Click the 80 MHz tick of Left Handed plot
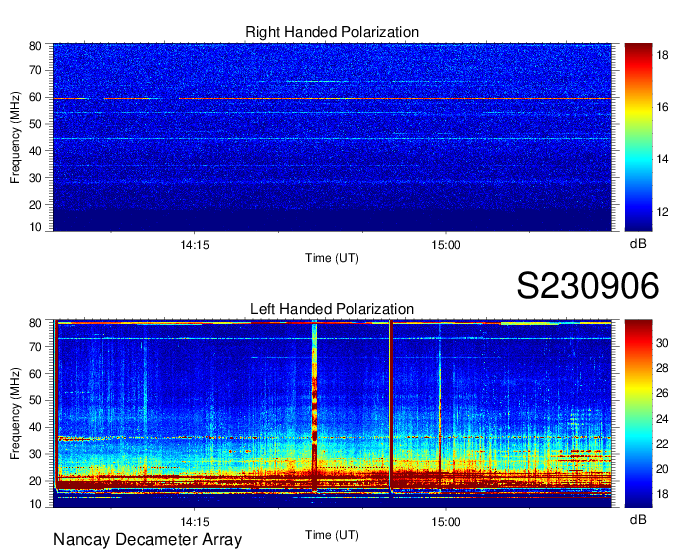The width and height of the screenshot is (680, 552). [x=35, y=323]
